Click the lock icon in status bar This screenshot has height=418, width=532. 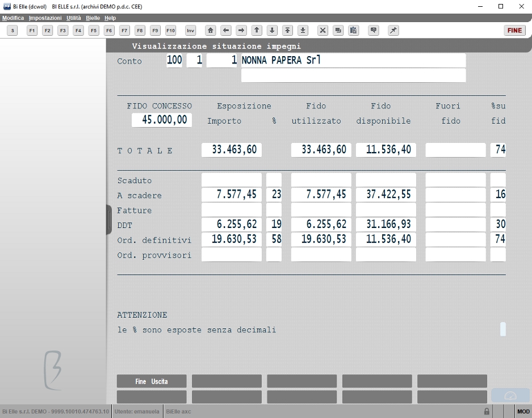[x=487, y=412]
